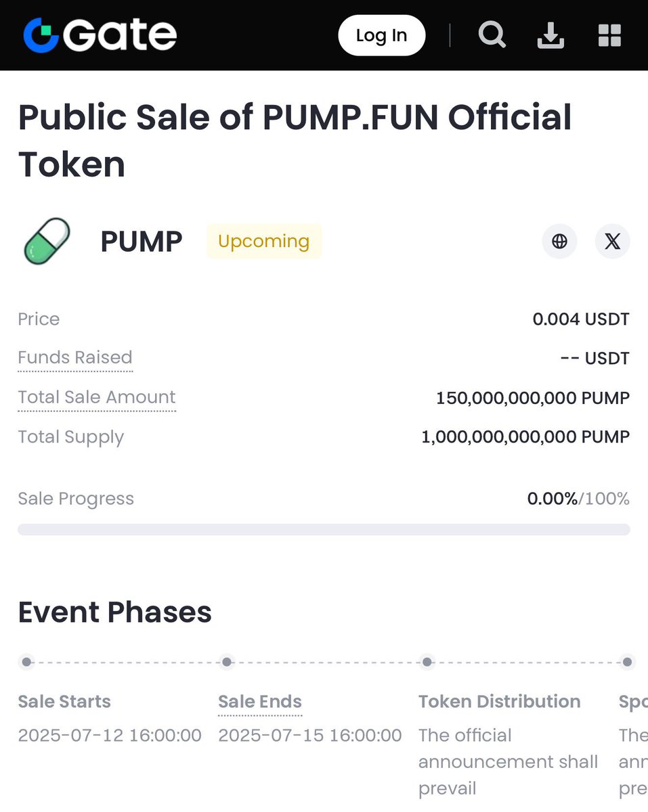648x812 pixels.
Task: Tap the Sale Ends underlined label
Action: tap(260, 702)
